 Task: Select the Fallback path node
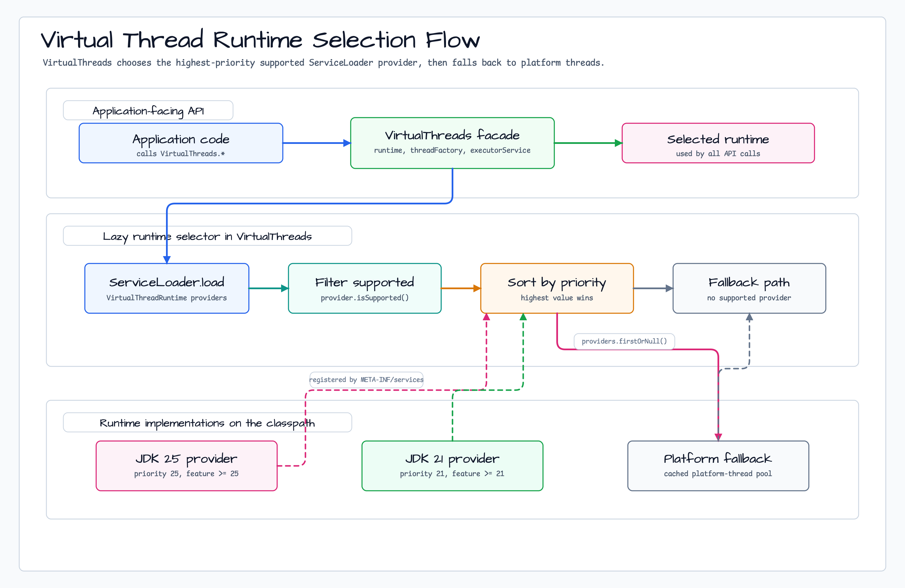pyautogui.click(x=749, y=288)
